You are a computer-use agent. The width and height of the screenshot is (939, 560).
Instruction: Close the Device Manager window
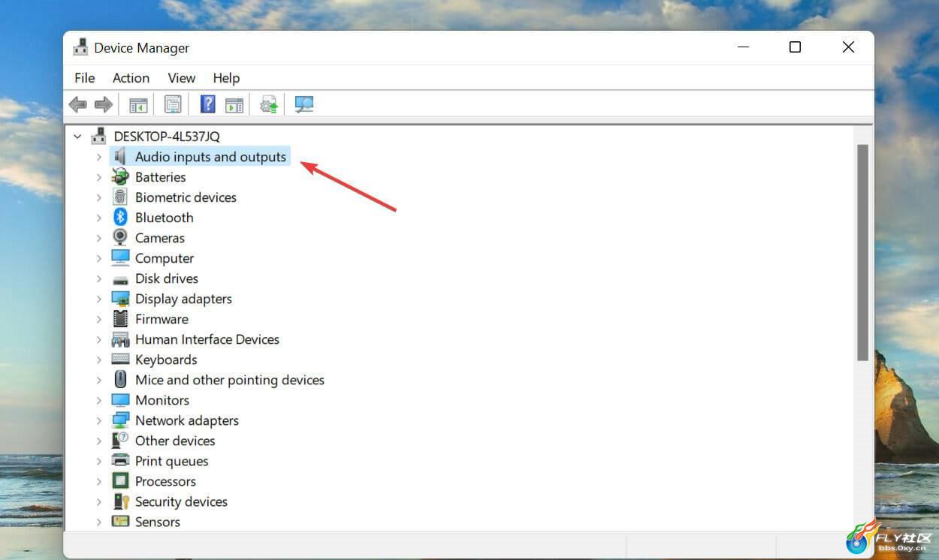click(848, 47)
